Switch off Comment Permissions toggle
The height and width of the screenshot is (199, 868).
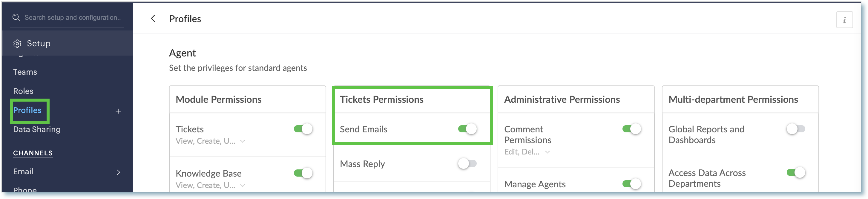[631, 129]
